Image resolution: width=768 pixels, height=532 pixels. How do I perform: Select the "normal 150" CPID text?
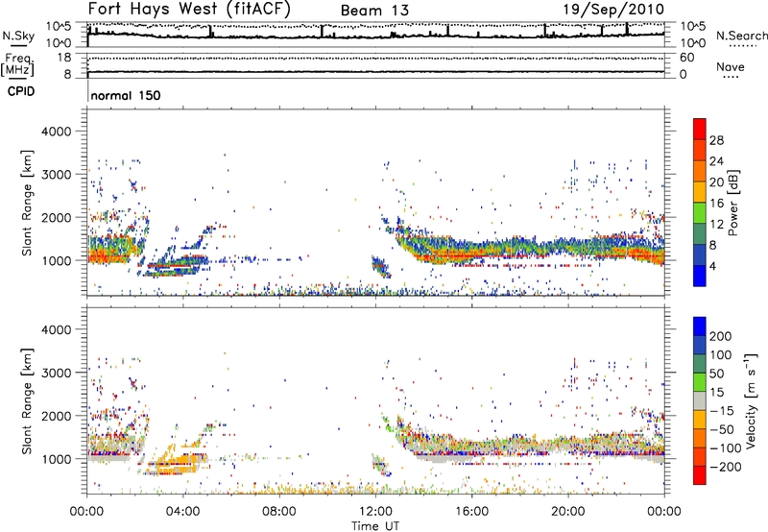(x=126, y=95)
